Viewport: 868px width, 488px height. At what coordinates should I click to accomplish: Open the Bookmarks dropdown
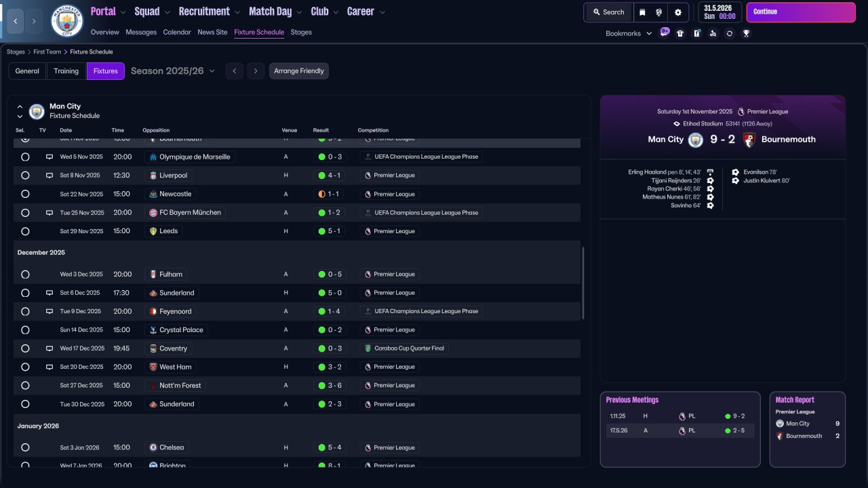[x=629, y=33]
